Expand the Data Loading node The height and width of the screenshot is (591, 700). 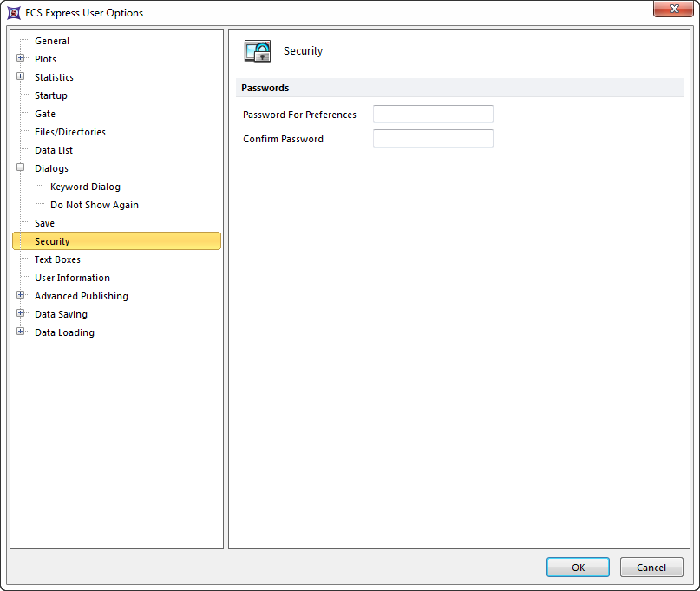pos(21,332)
